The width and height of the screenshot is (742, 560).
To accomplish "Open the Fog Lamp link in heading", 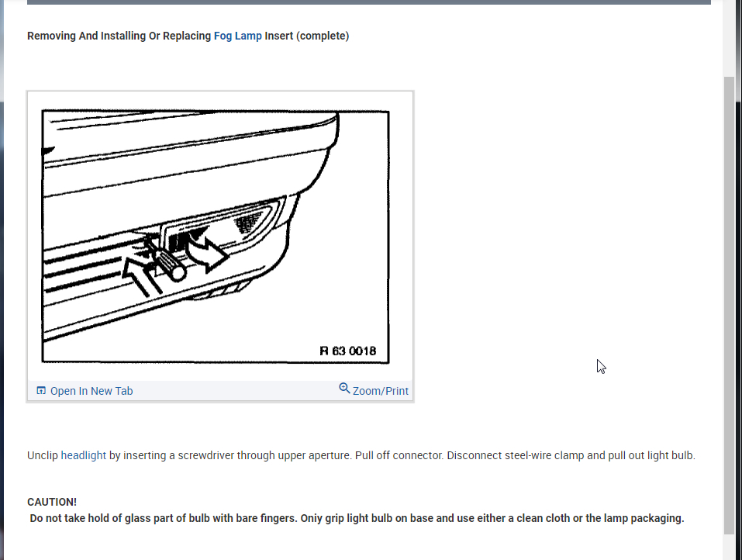I will 237,36.
